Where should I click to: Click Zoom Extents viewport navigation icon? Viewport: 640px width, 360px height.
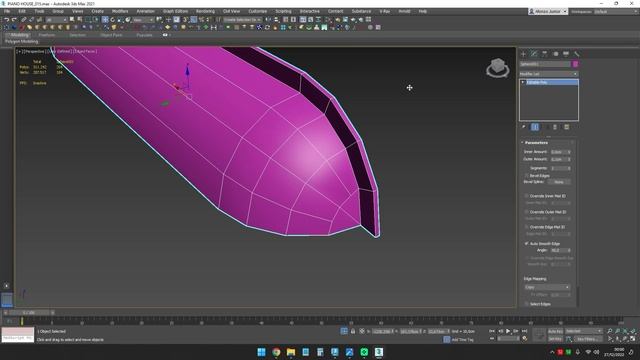click(625, 331)
